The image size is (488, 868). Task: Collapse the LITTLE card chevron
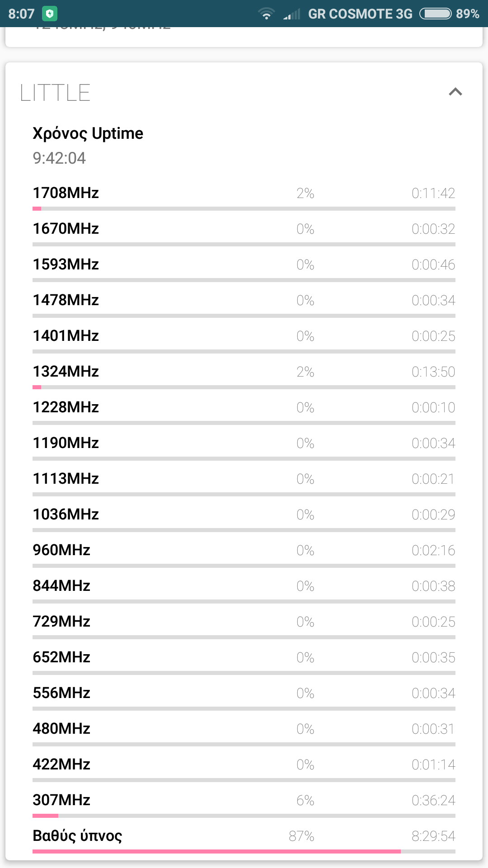(455, 92)
